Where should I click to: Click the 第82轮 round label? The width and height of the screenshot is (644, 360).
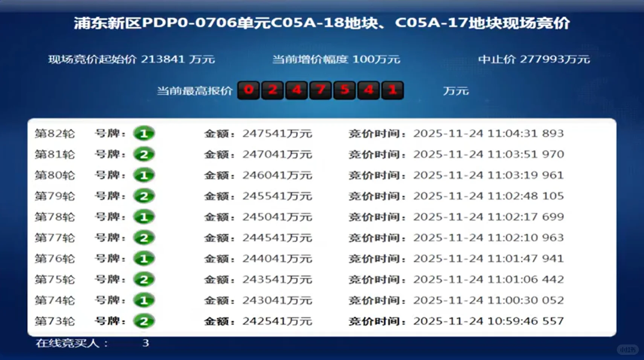coord(55,134)
